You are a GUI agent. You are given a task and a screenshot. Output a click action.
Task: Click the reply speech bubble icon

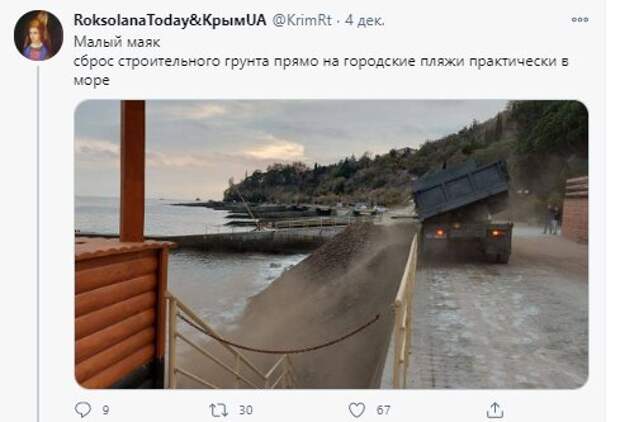83,410
